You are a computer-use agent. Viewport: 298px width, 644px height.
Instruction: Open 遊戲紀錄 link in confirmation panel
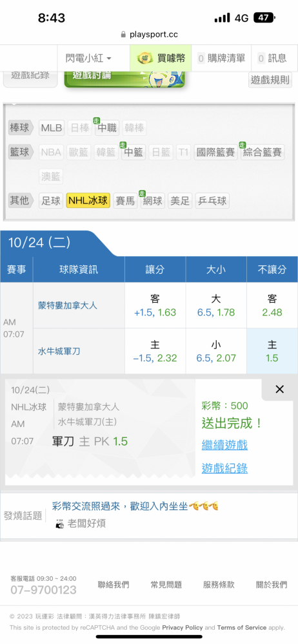(224, 468)
